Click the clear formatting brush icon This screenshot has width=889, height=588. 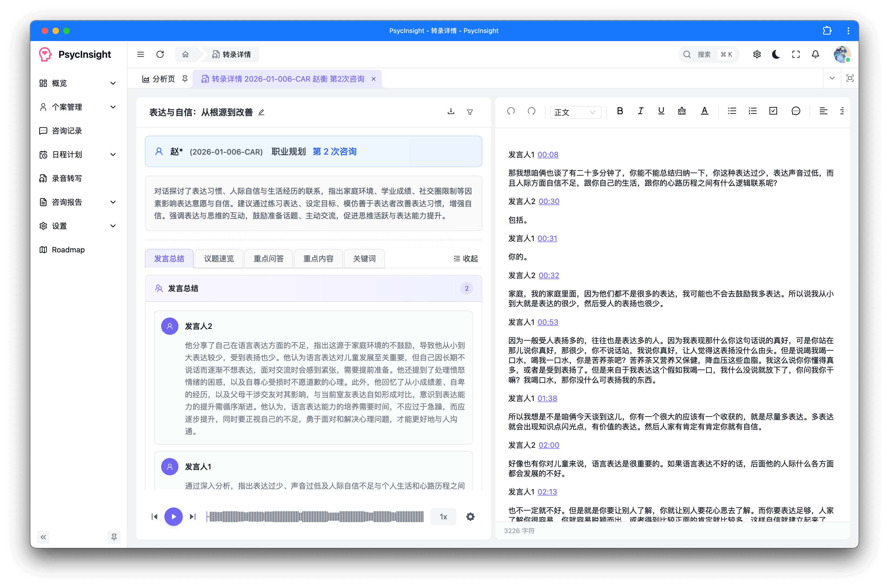pyautogui.click(x=682, y=111)
